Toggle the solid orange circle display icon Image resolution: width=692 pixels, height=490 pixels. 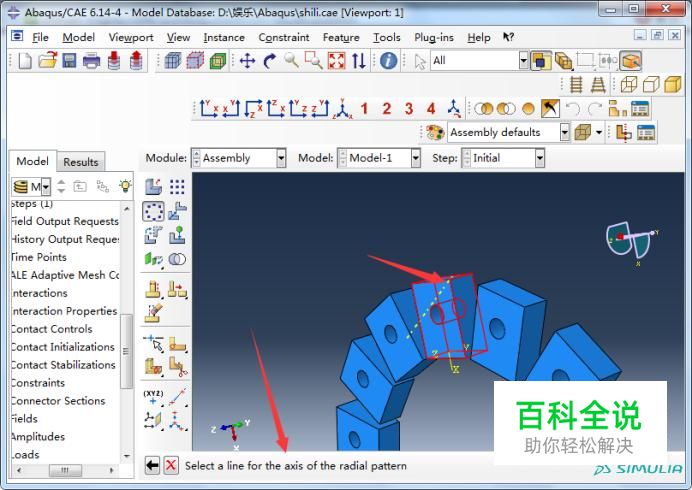point(528,109)
